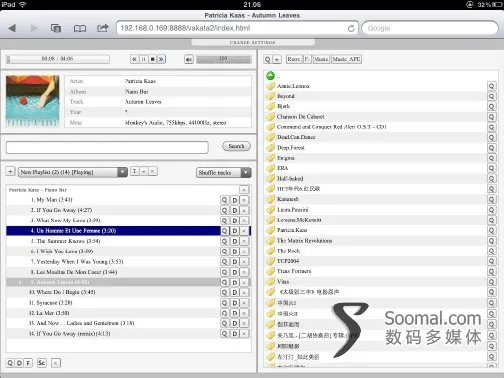Open the Enigma folder
The image size is (504, 378).
pyautogui.click(x=286, y=158)
